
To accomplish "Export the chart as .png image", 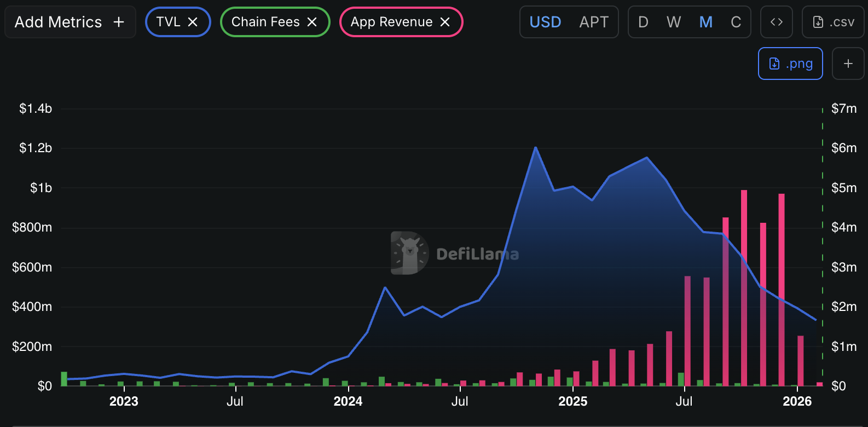I will (x=790, y=64).
